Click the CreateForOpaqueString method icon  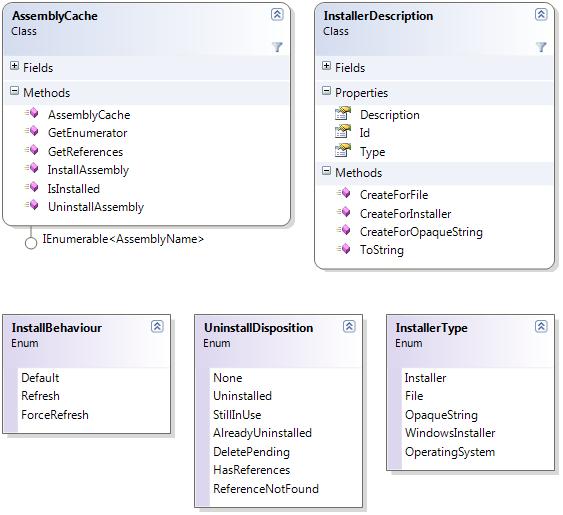(344, 230)
